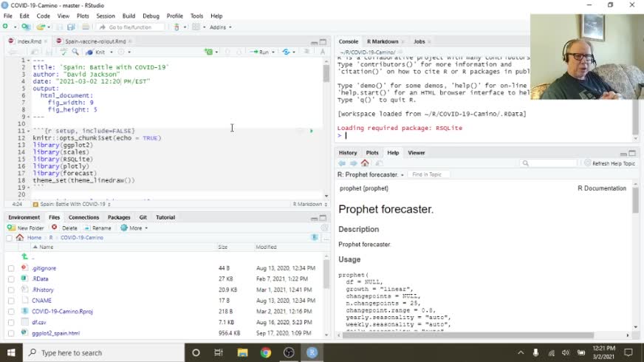This screenshot has width=644, height=362.
Task: Click the spell check icon in the editor toolbar
Action: point(64,52)
